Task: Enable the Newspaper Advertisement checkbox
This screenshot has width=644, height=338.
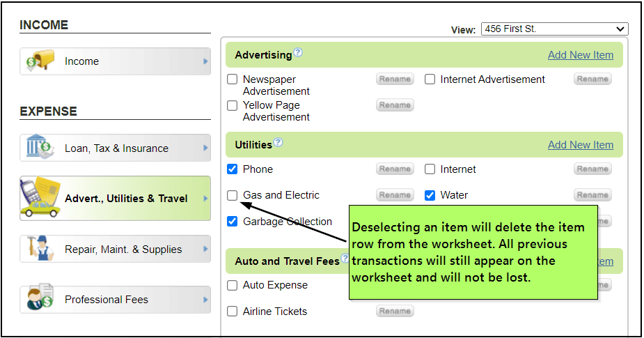Action: [233, 79]
